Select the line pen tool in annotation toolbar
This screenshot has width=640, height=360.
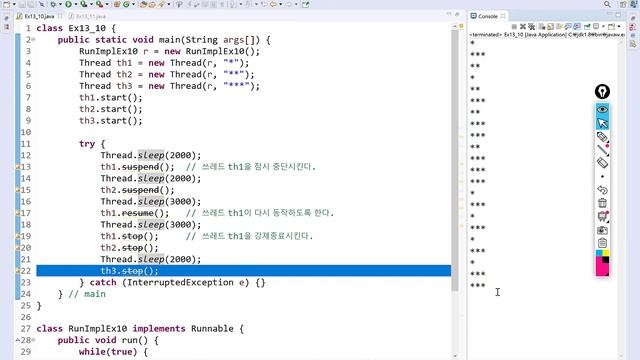(x=602, y=150)
